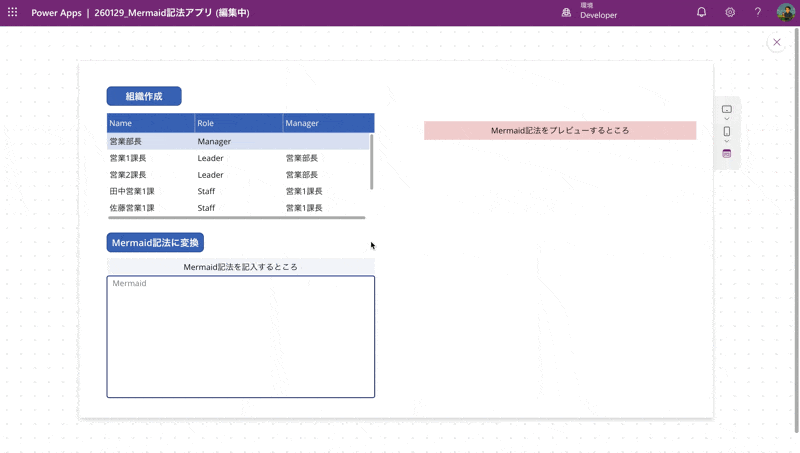
Task: Select phone device preview icon
Action: (727, 131)
